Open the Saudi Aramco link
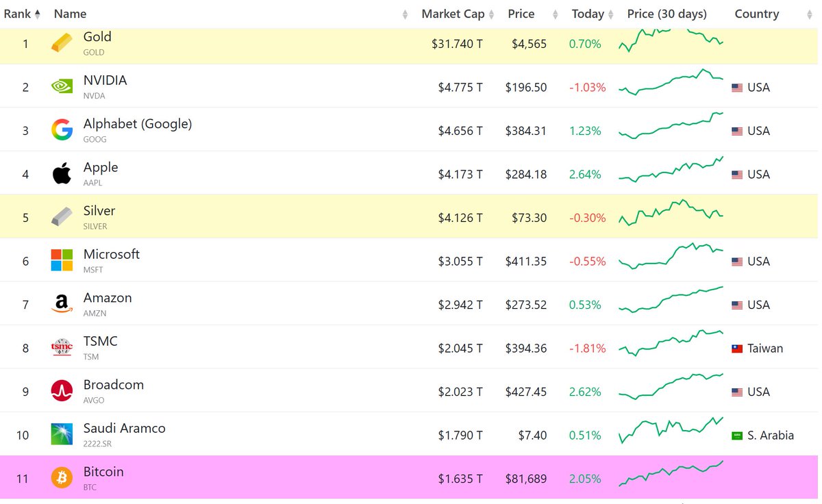This screenshot has height=504, width=822. pos(125,428)
